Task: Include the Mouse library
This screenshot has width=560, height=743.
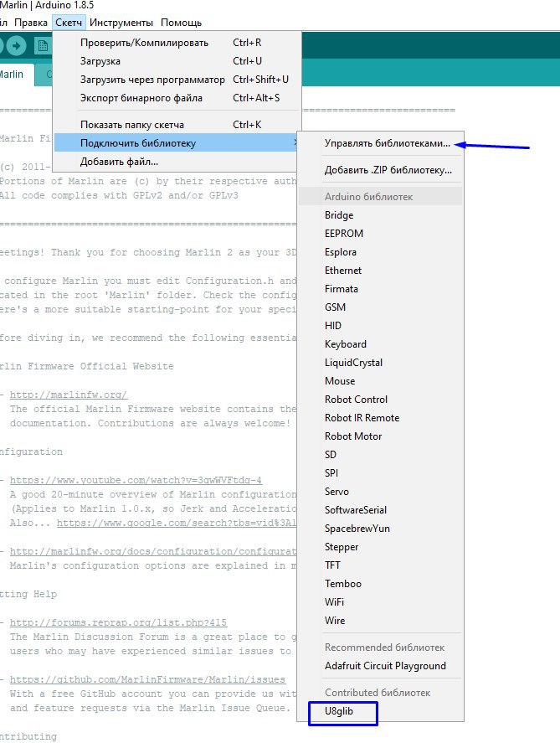Action: [381, 381]
